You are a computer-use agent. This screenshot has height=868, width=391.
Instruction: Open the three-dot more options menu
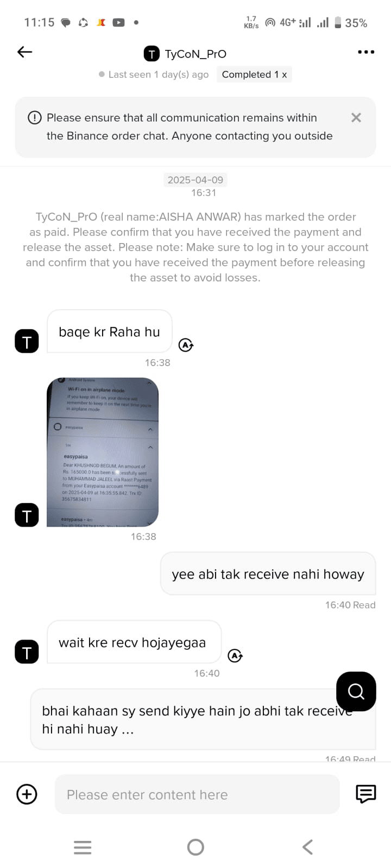(366, 52)
